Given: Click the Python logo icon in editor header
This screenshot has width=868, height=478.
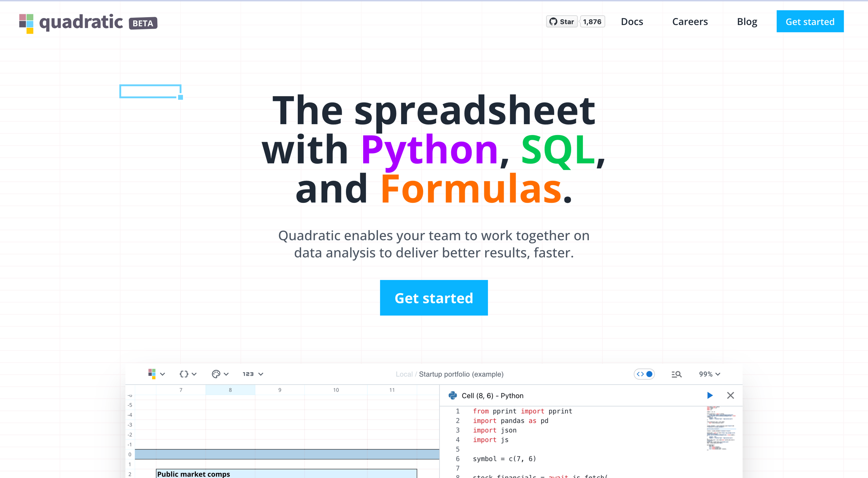Looking at the screenshot, I should coord(453,395).
